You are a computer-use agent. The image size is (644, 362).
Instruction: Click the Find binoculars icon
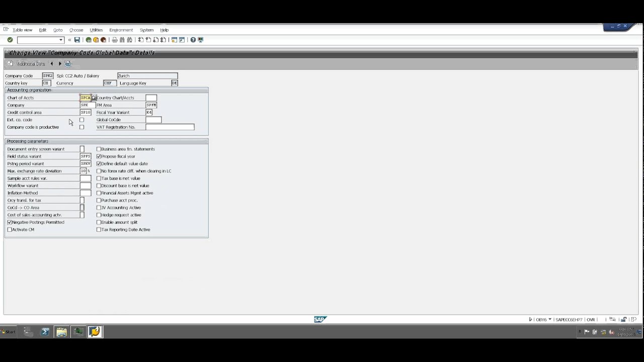[x=122, y=40]
